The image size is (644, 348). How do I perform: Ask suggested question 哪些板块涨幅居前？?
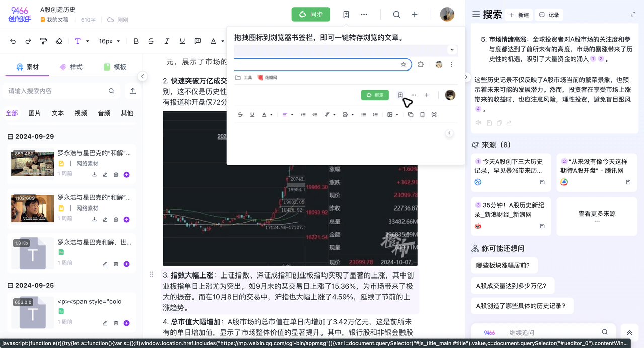[504, 265]
